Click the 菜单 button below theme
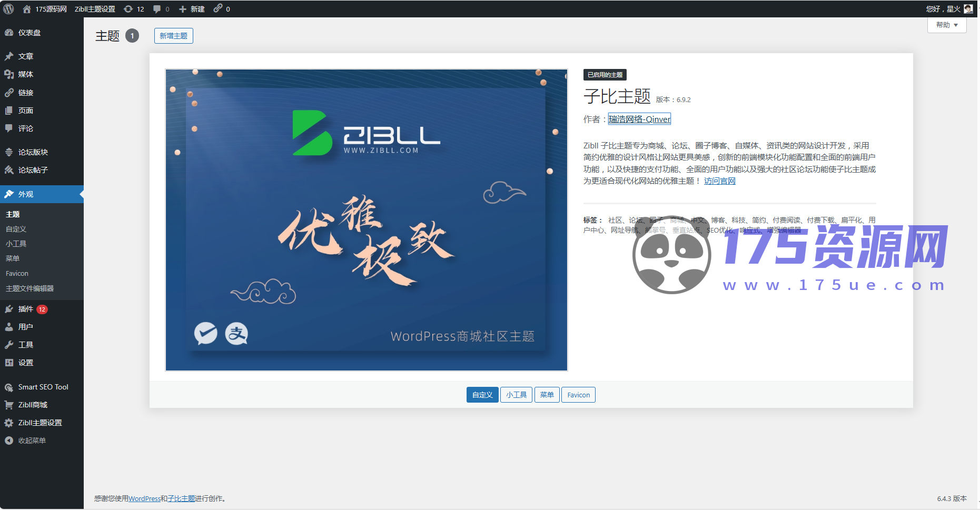The width and height of the screenshot is (980, 510). point(547,395)
